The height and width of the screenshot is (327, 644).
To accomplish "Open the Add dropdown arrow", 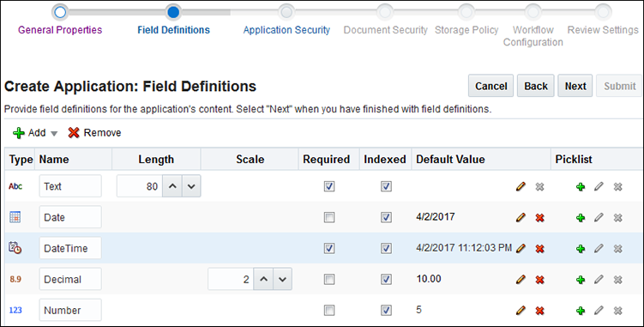I will [x=54, y=134].
